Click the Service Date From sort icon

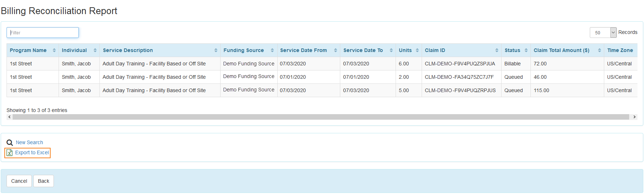click(336, 50)
